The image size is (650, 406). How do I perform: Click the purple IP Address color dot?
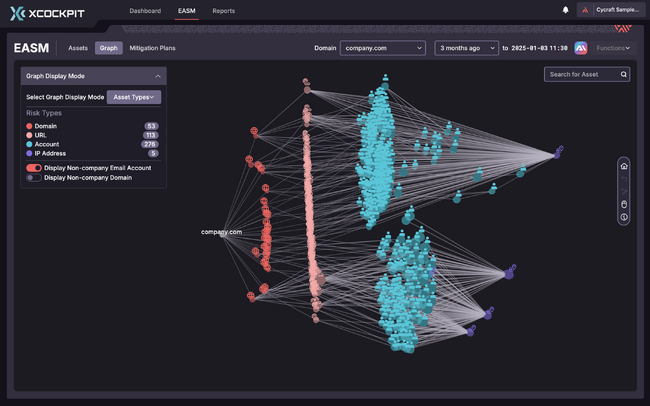pos(29,153)
